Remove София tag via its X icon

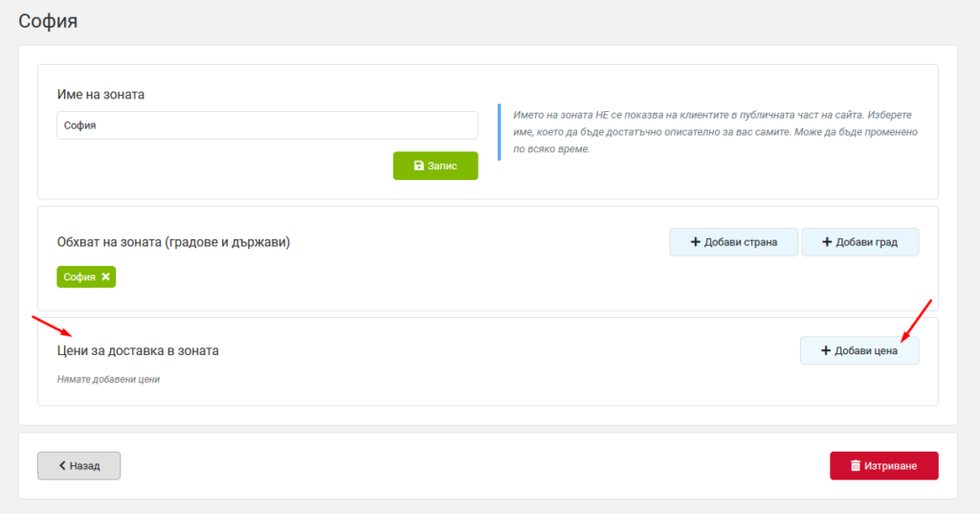105,277
